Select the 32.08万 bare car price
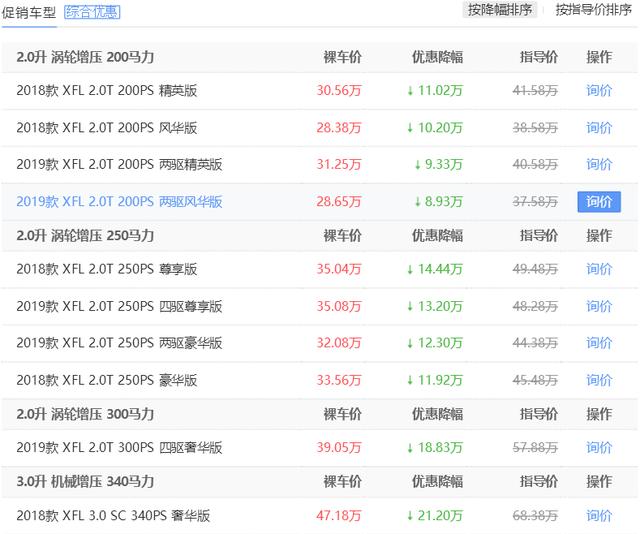Screen dimensions: 640x534 coord(339,343)
